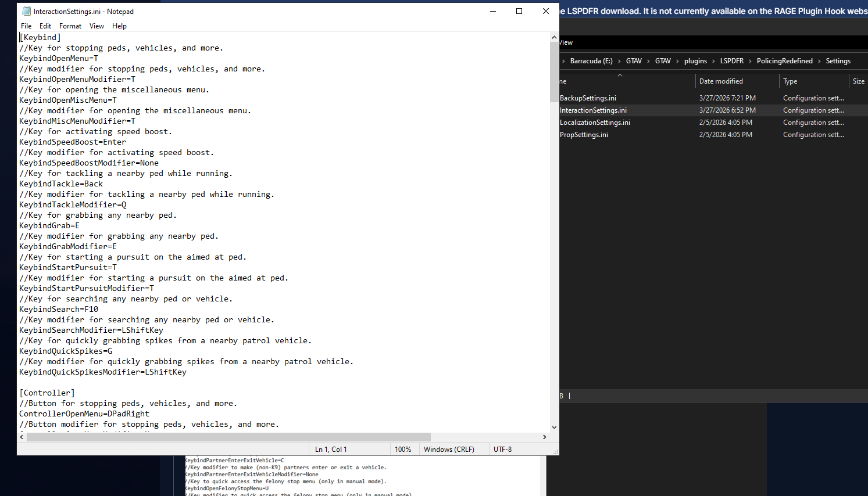The image size is (868, 496).
Task: Click the GTAV breadcrumb right after Barracuda (E:)
Action: (634, 61)
